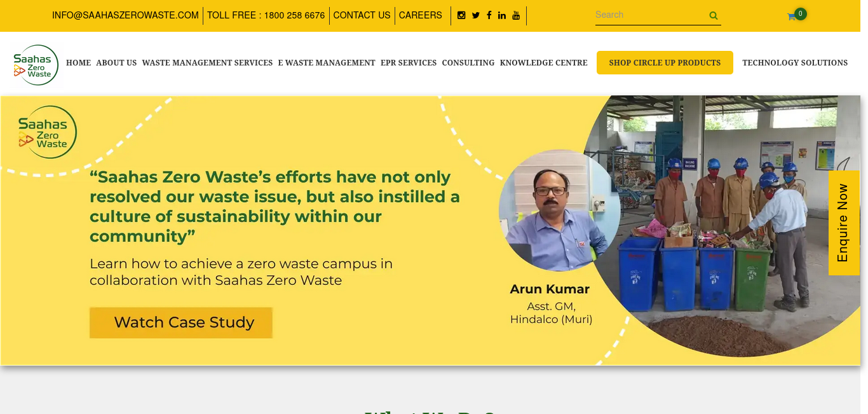Click the Saahas Zero Waste header logo
The height and width of the screenshot is (414, 868).
[36, 65]
